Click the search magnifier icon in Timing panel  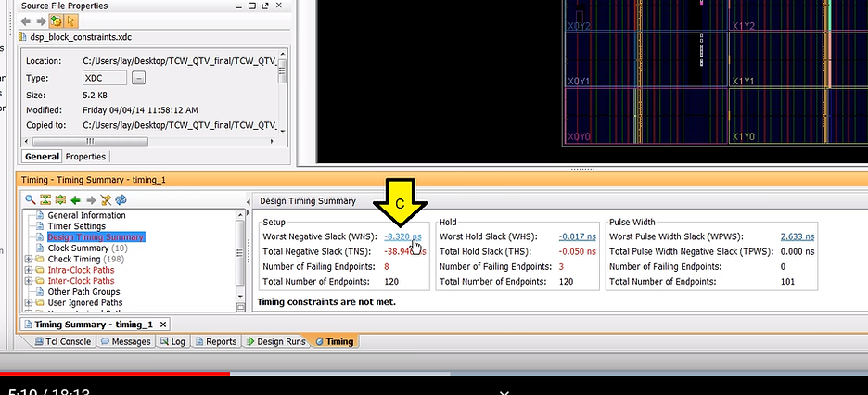click(x=30, y=199)
